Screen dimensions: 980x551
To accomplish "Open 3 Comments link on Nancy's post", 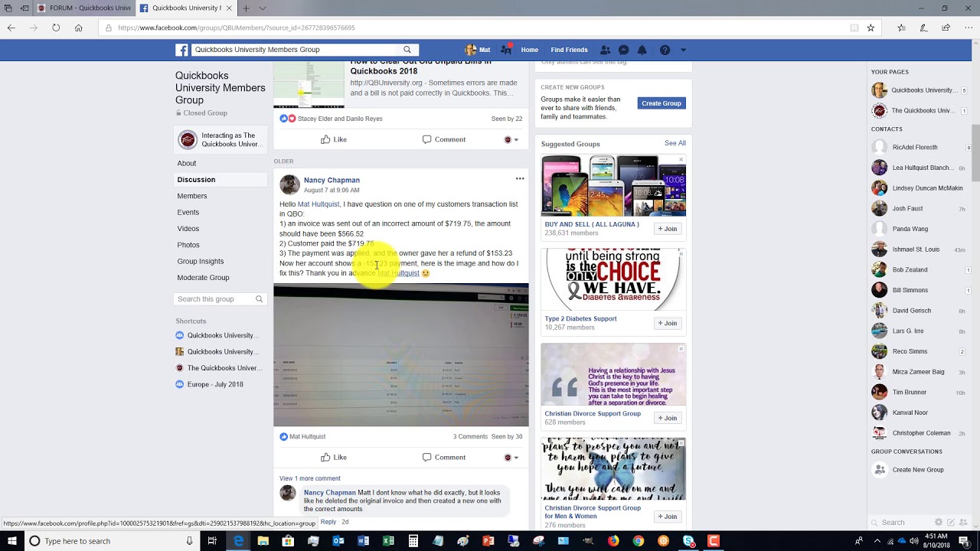I will click(470, 437).
